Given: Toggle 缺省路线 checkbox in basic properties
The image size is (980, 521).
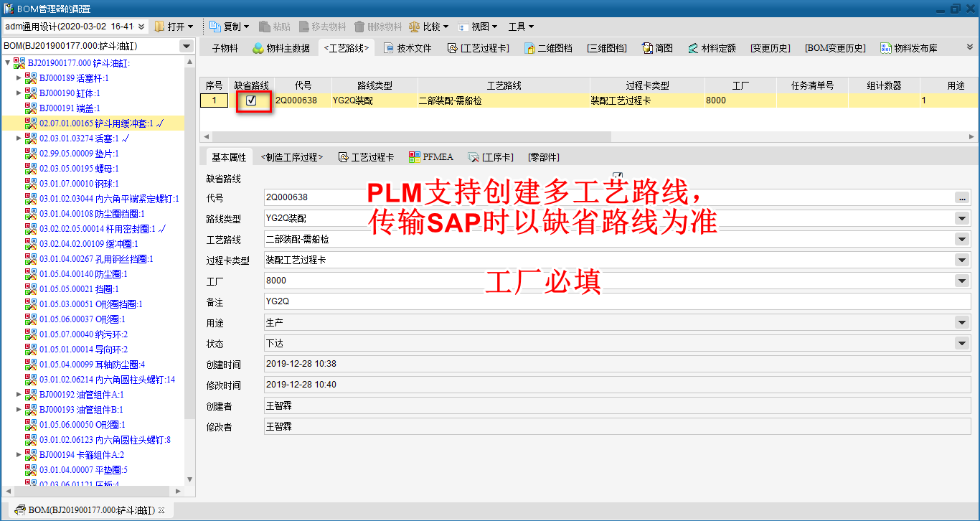Looking at the screenshot, I should [x=618, y=177].
